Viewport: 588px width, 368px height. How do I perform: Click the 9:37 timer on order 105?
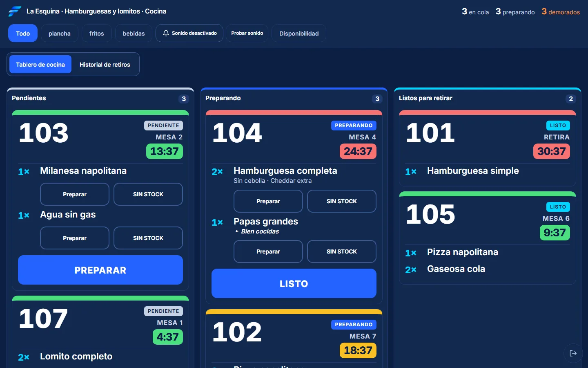[x=555, y=233]
